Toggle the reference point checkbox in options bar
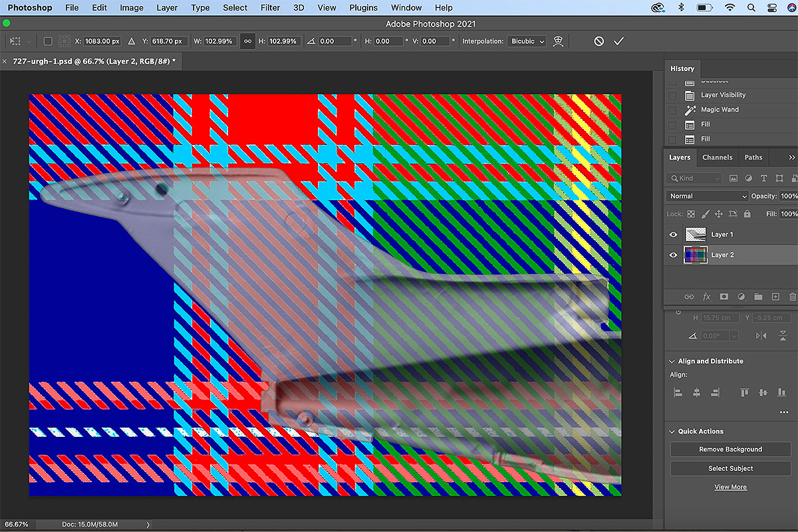This screenshot has width=798, height=532. tap(48, 41)
